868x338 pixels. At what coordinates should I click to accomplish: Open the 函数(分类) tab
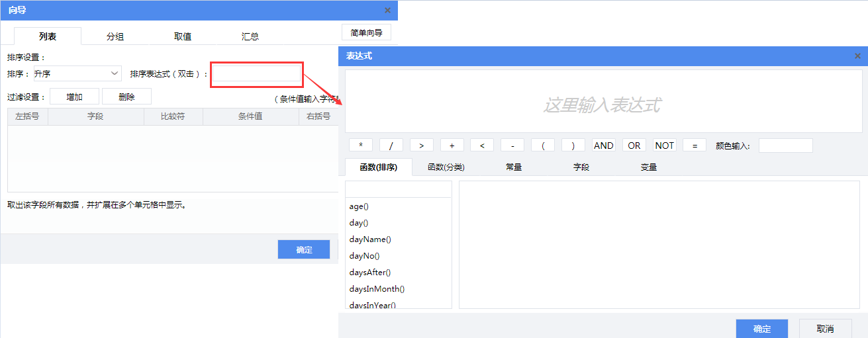tap(446, 167)
